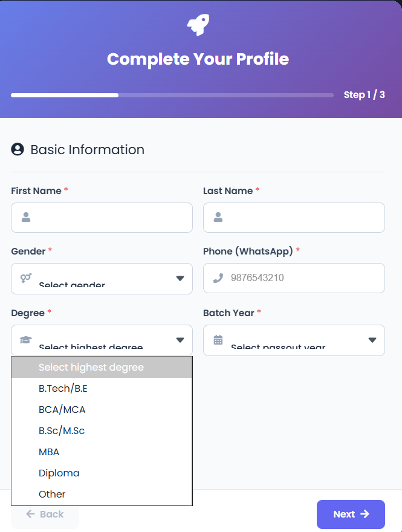Click the person icon in Last Name field
This screenshot has height=532, width=402.
tap(218, 218)
